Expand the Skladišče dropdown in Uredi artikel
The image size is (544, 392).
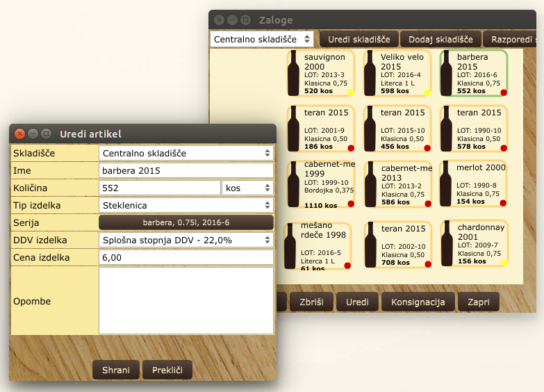186,153
